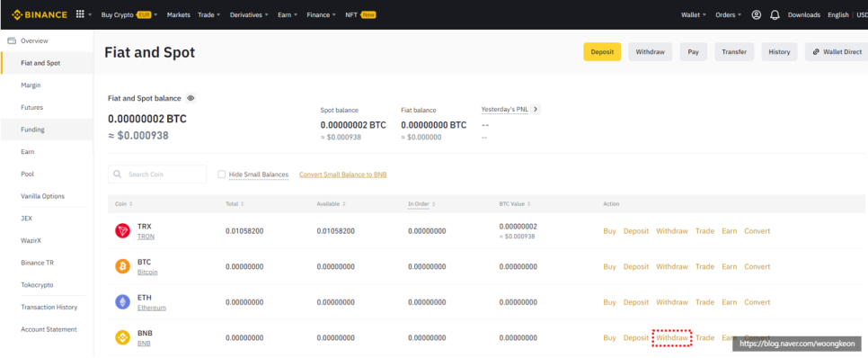Click Convert Small Balance to BNB link

pos(342,175)
